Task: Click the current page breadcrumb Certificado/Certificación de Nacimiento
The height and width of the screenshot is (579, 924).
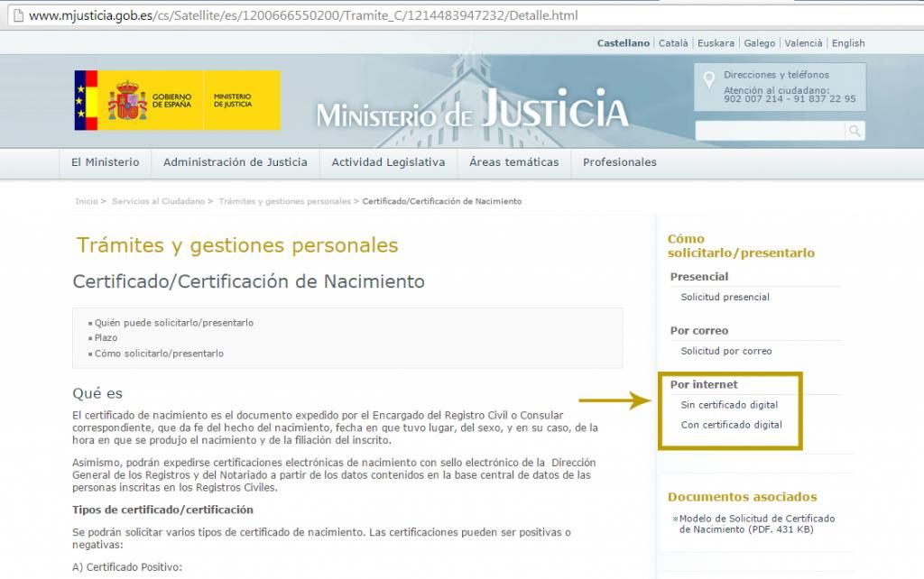Action: coord(442,201)
